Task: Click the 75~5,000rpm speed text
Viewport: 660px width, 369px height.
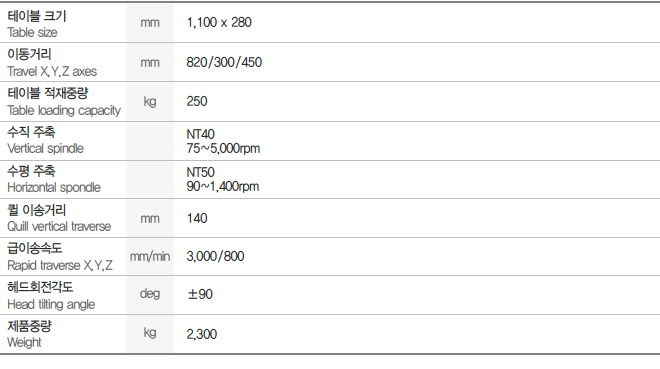Action: point(223,149)
